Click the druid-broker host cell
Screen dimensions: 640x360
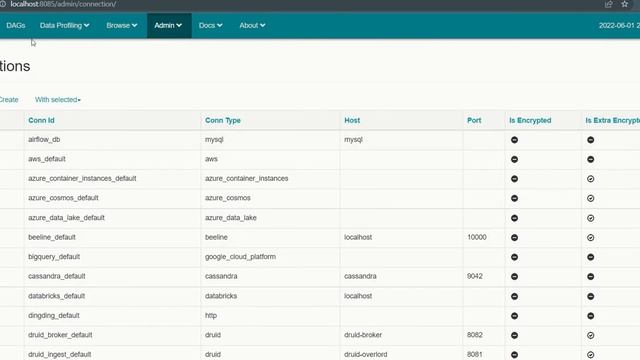(363, 335)
